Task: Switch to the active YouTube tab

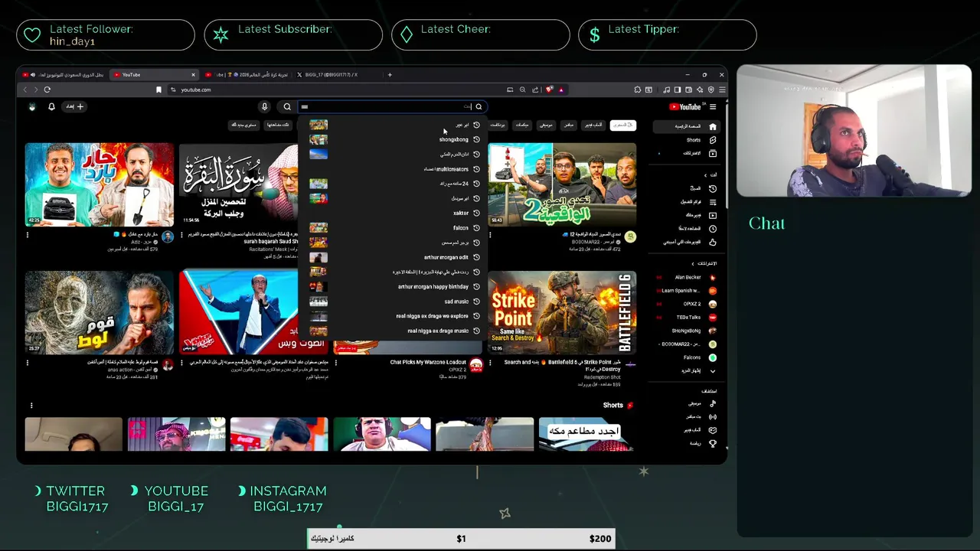Action: 153,75
